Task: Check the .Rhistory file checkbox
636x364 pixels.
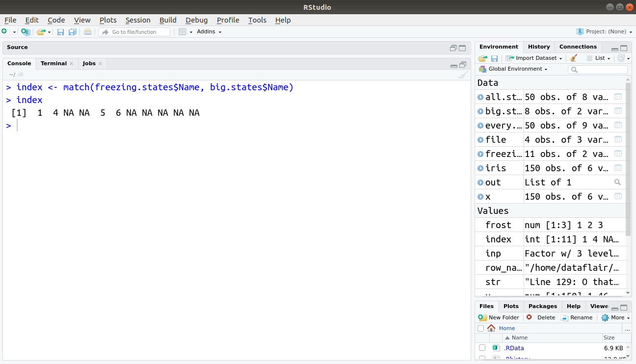Action: [482, 358]
